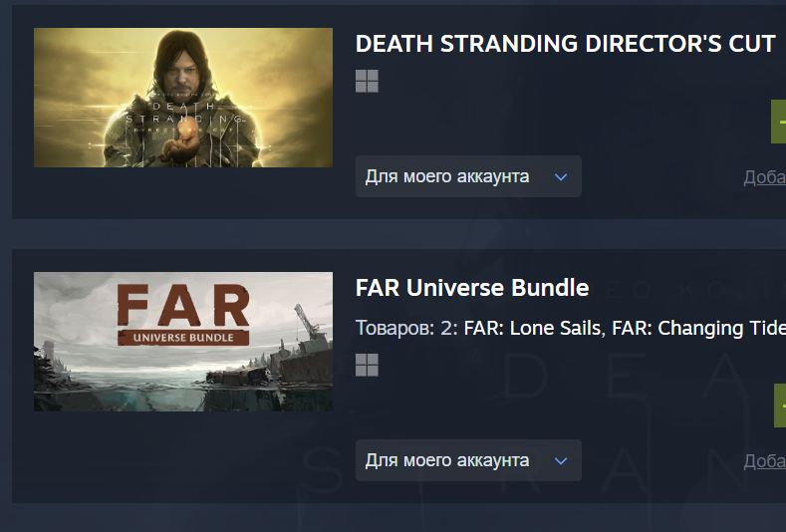Image resolution: width=786 pixels, height=532 pixels.
Task: Click green discount badge on Death Stranding row
Action: [x=778, y=122]
